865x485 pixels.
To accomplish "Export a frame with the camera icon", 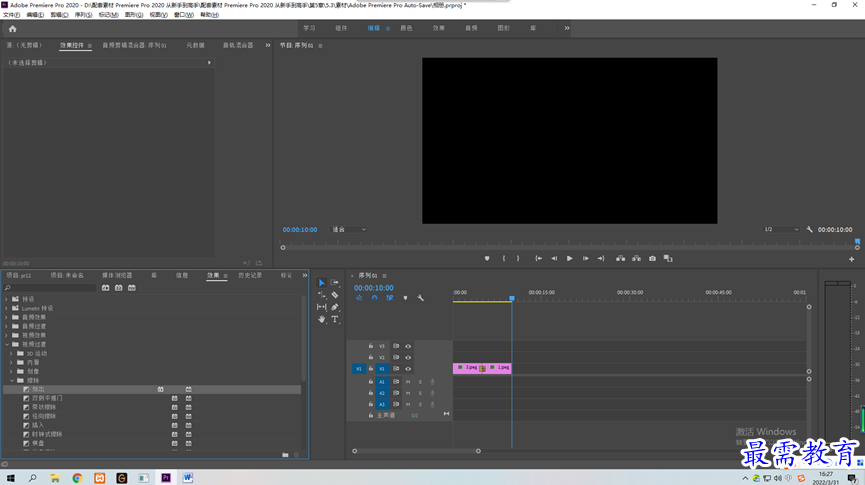I will 652,258.
